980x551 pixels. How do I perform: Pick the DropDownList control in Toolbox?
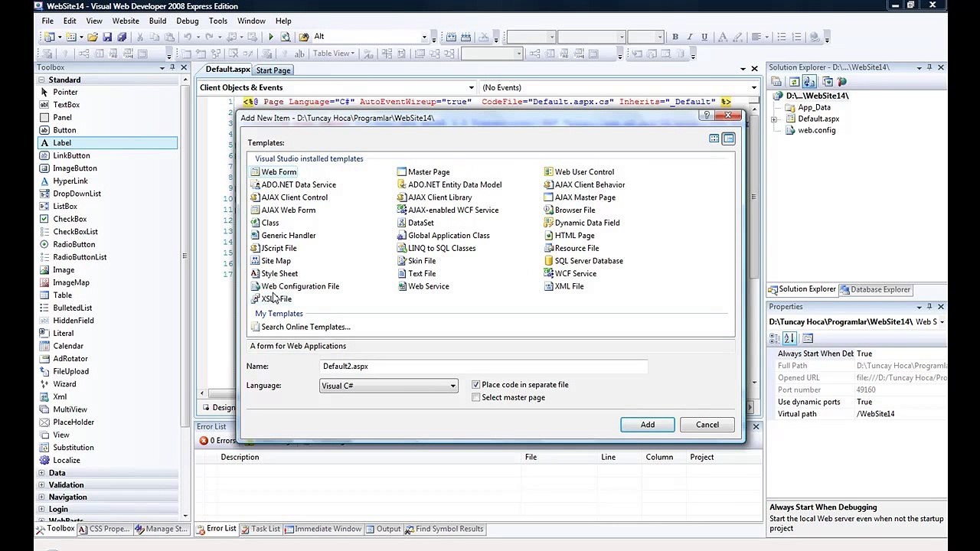77,194
